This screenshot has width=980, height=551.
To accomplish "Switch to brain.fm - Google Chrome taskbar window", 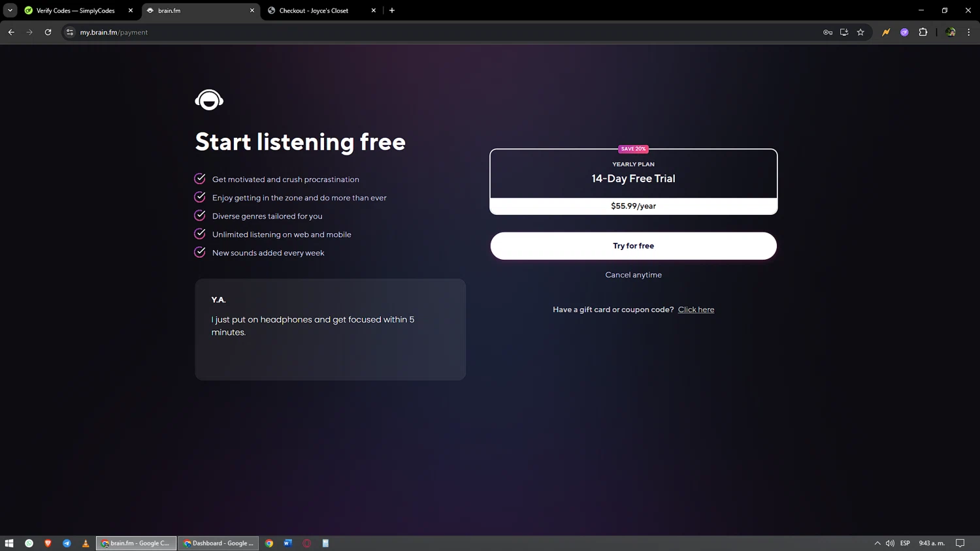I will [x=137, y=543].
